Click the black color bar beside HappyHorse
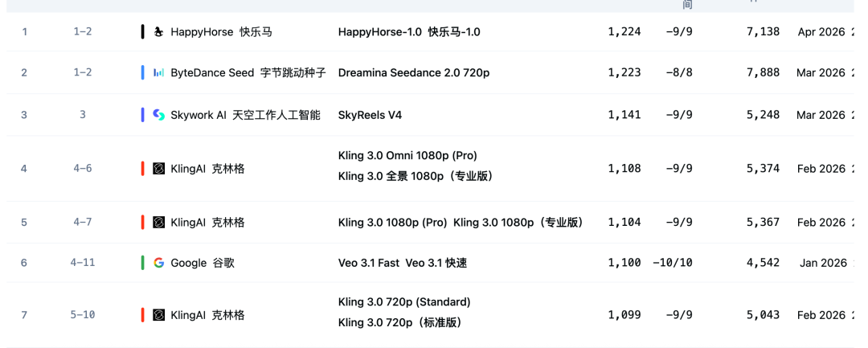Screen dimensions: 868x348 (x=143, y=32)
